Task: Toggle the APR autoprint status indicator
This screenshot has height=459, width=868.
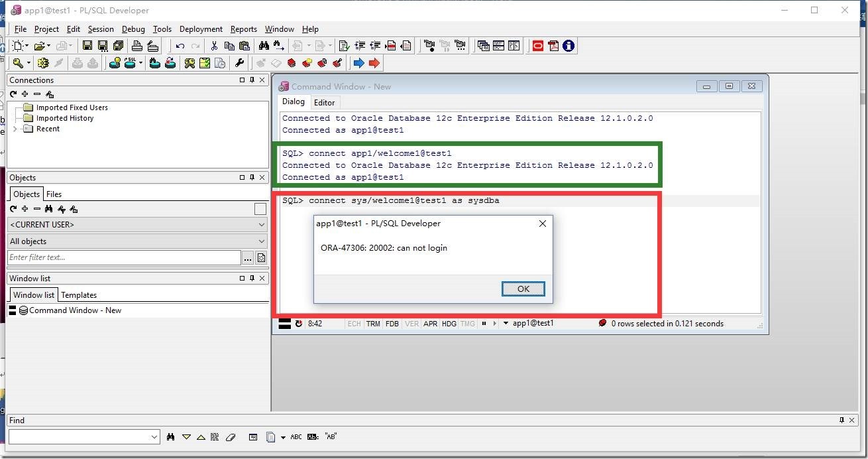Action: click(x=431, y=324)
